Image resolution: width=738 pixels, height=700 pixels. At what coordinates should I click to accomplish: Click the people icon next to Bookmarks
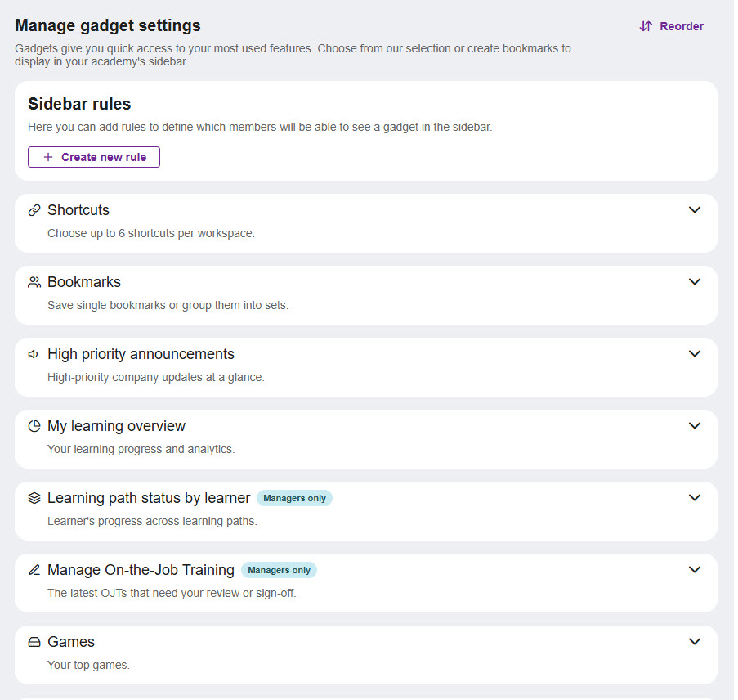click(34, 282)
